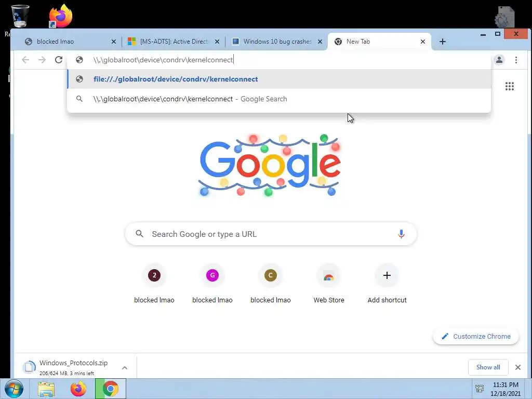Minimize the Chrome window
The image size is (532, 399).
pos(483,34)
